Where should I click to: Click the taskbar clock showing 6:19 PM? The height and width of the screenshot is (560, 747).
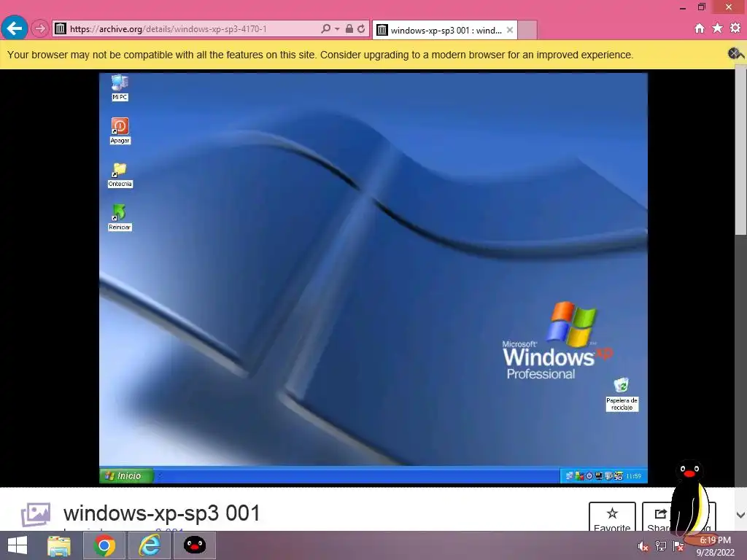(716, 546)
